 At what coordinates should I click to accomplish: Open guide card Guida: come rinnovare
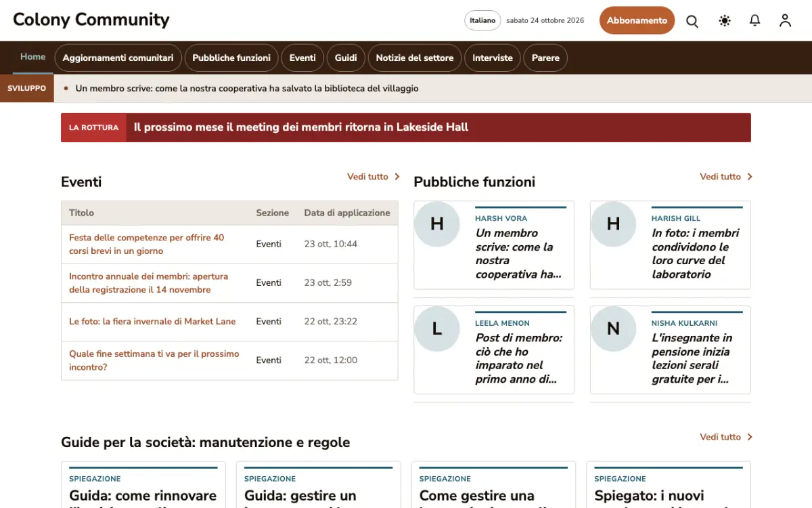point(143,496)
